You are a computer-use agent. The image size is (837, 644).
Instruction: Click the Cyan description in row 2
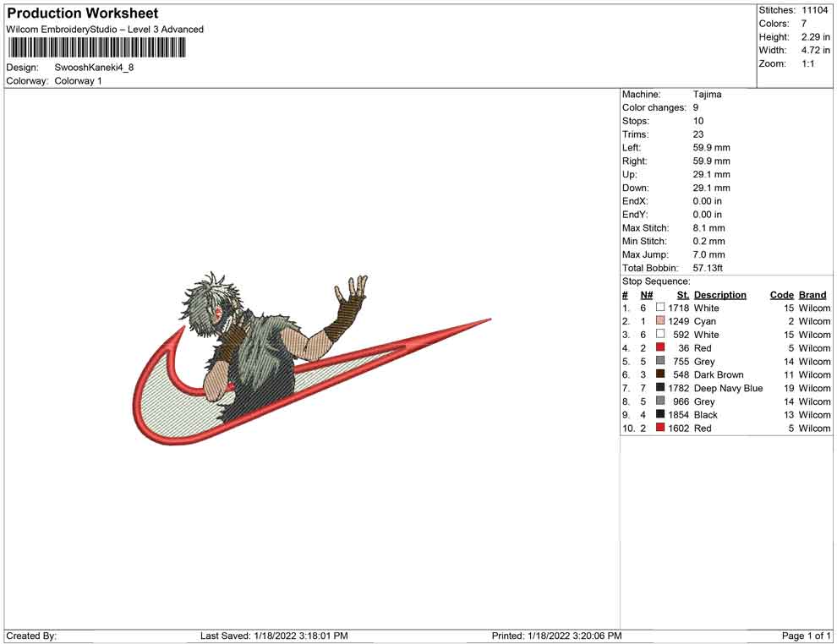704,321
